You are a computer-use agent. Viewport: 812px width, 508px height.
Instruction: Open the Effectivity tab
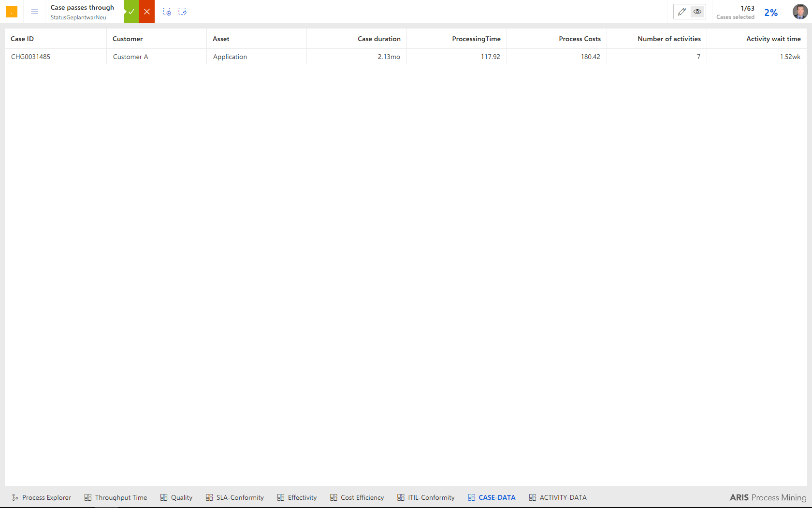(x=297, y=497)
